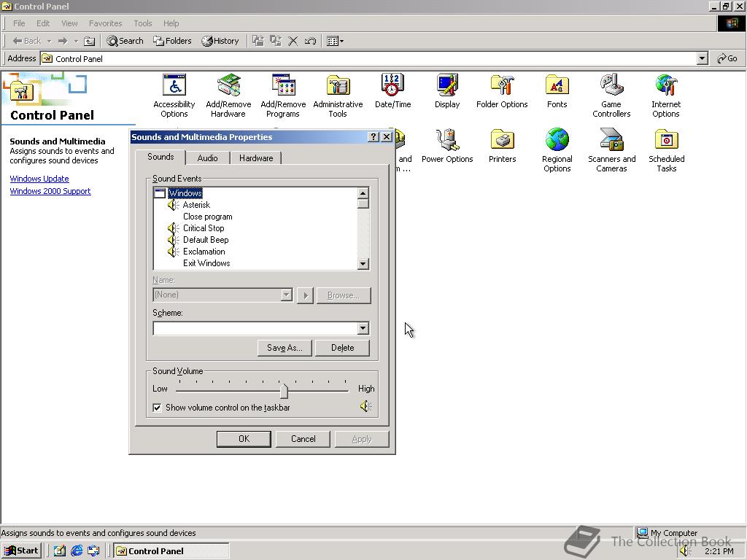Open the Windows 2000 Support link

(x=50, y=191)
